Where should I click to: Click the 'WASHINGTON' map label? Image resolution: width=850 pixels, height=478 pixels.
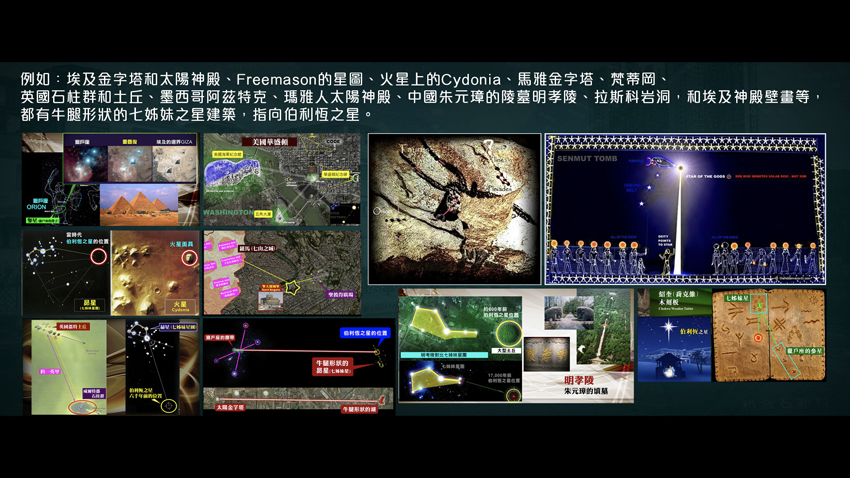(x=228, y=212)
